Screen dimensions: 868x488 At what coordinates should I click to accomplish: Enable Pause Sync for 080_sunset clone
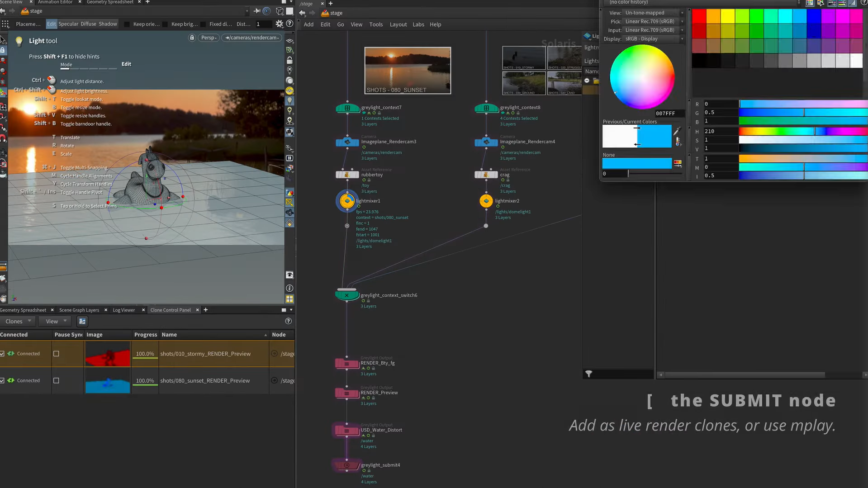tap(56, 381)
